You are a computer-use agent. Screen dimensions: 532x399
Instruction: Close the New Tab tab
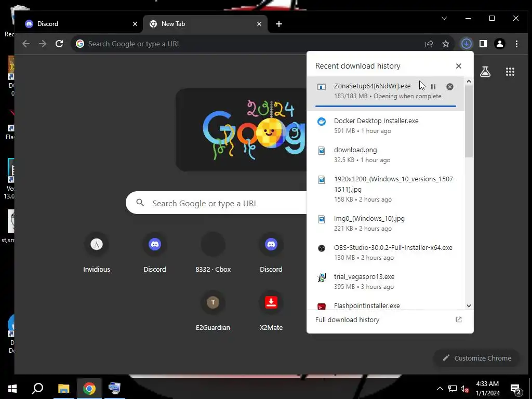(259, 24)
